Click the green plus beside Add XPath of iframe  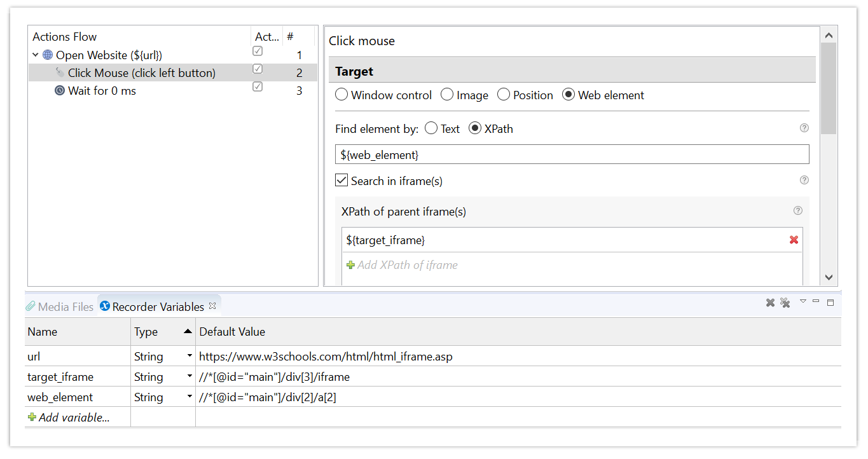[350, 265]
